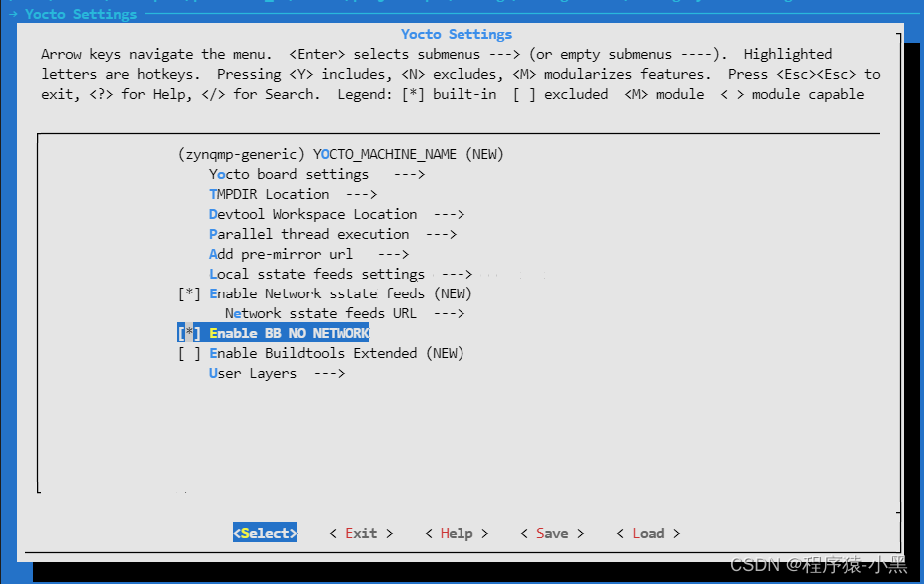Click the Help button

(x=457, y=533)
